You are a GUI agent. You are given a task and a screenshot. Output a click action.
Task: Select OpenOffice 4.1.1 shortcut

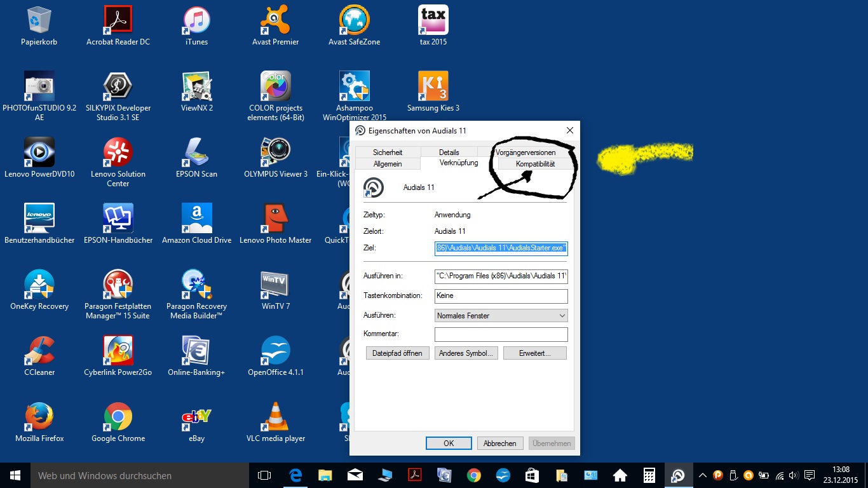click(x=276, y=356)
